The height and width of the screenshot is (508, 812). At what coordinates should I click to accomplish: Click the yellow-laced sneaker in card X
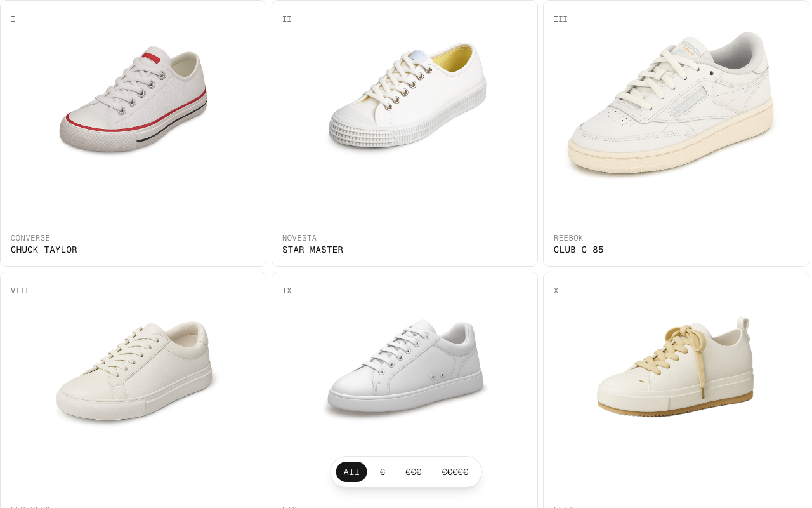coord(676,368)
